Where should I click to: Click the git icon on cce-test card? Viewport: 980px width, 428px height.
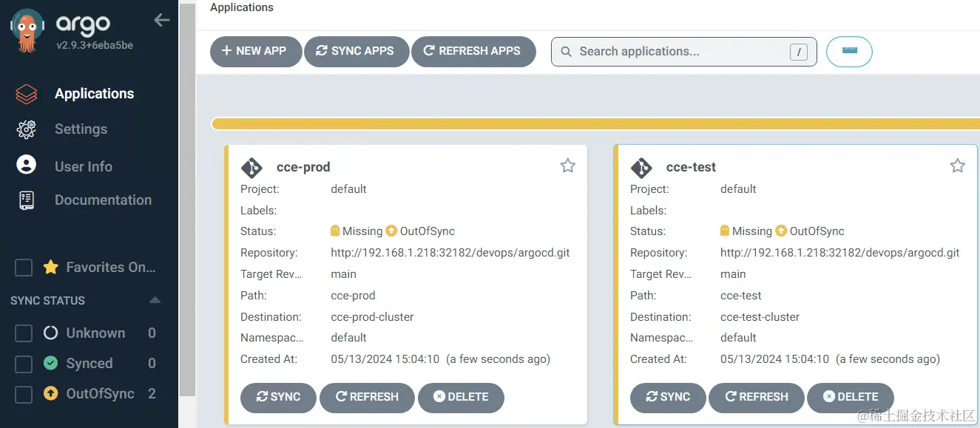[641, 167]
